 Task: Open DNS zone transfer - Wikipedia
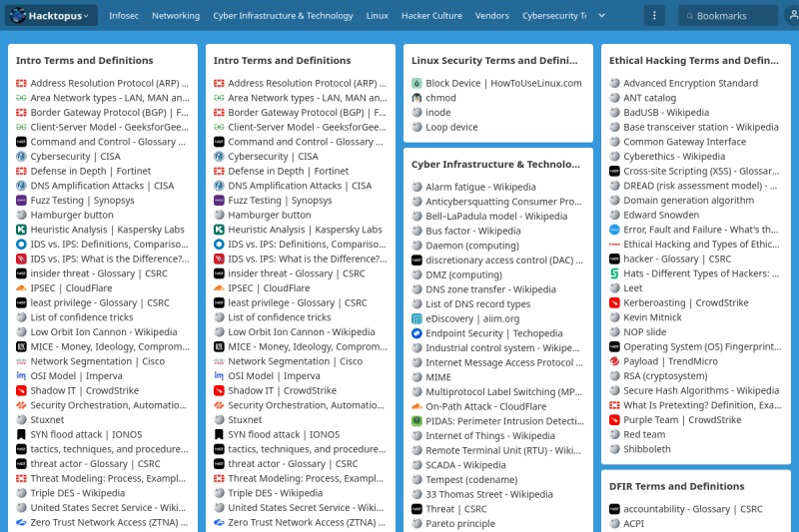[490, 289]
